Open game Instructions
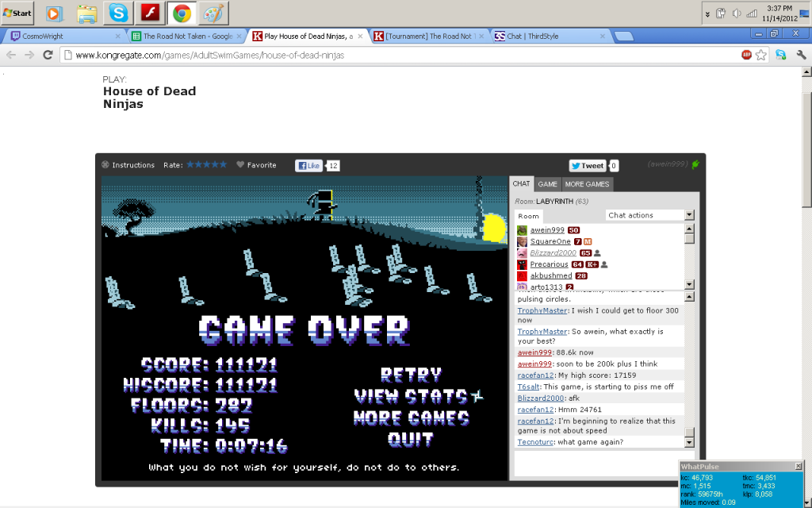Image resolution: width=812 pixels, height=508 pixels. [x=128, y=165]
